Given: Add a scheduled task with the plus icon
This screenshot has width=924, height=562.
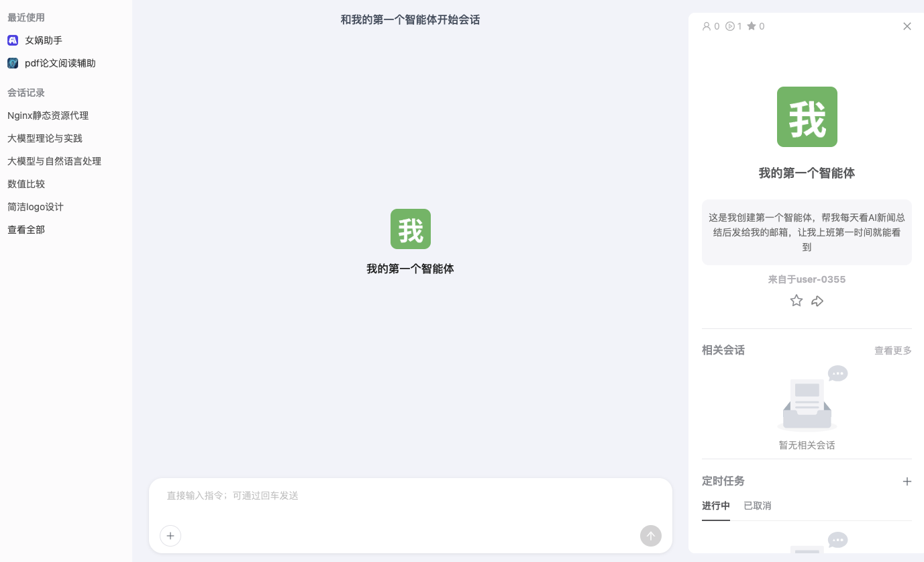Looking at the screenshot, I should [x=907, y=481].
